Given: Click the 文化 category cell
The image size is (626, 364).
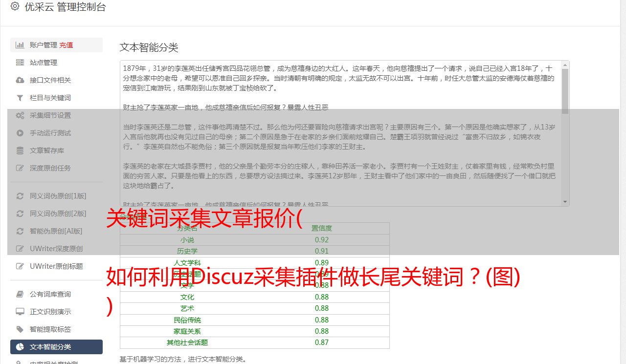Looking at the screenshot, I should (187, 297).
